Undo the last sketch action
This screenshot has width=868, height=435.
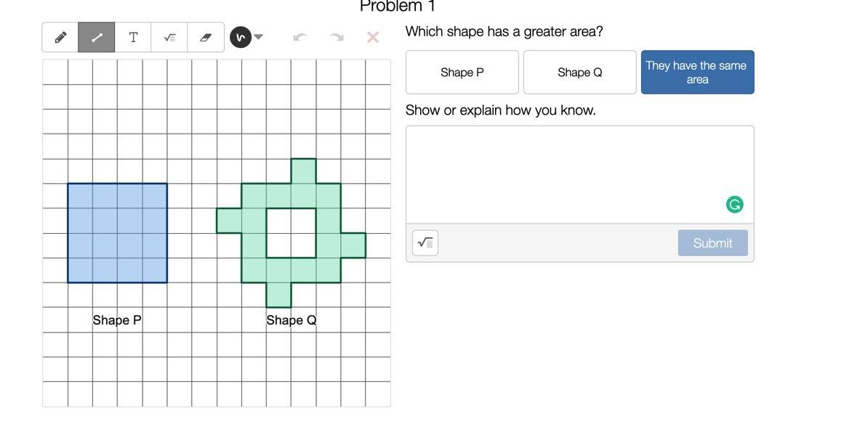(x=300, y=37)
